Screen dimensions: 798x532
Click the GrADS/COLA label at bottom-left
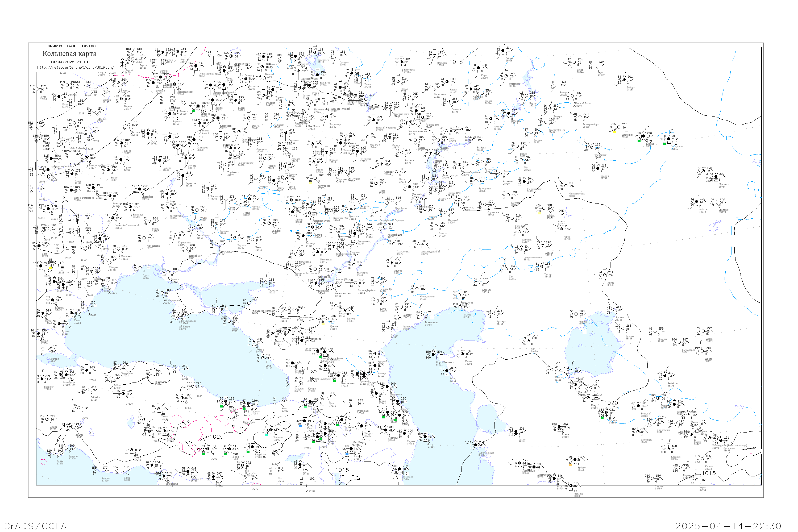tap(35, 526)
